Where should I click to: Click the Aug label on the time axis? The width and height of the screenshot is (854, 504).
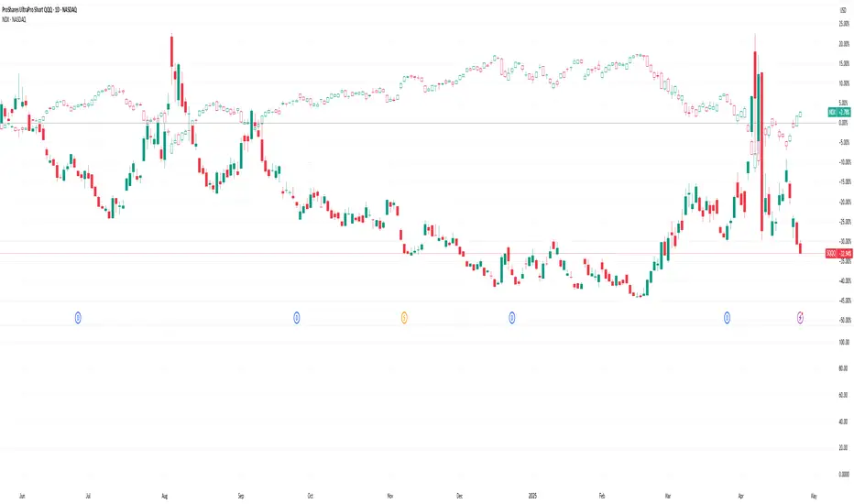(165, 496)
